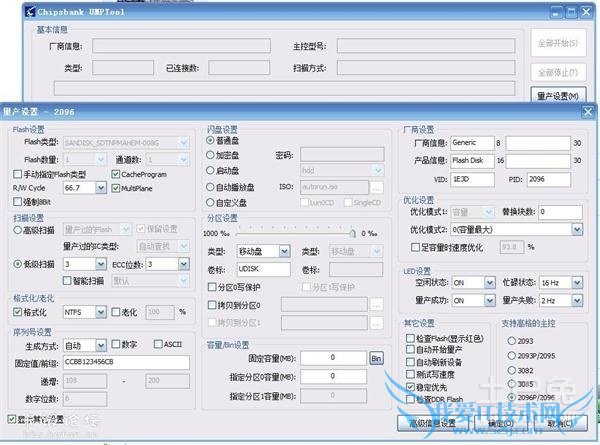Click 替换块数 input field
The image size is (600, 445).
point(561,212)
